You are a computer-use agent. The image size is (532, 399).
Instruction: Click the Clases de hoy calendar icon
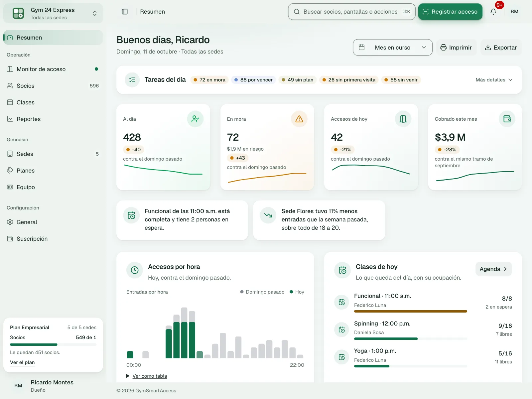342,270
